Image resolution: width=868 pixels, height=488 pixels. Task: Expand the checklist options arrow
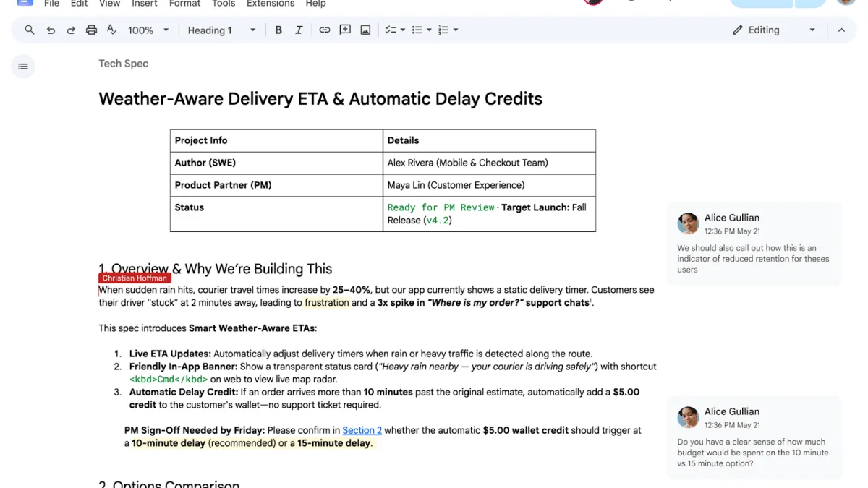pos(402,30)
